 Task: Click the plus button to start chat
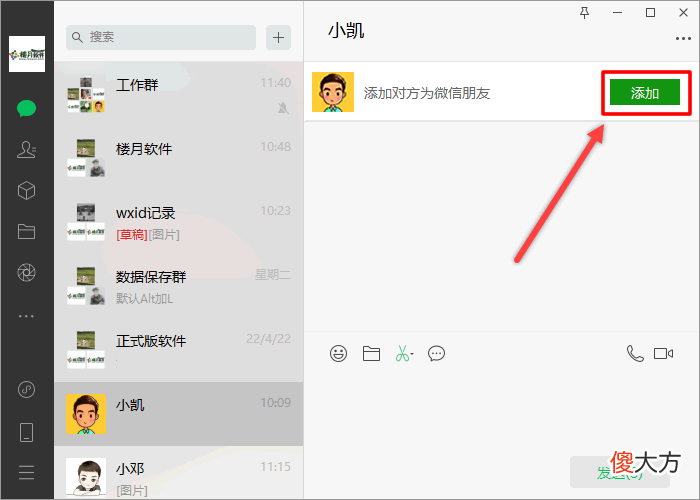tap(279, 37)
